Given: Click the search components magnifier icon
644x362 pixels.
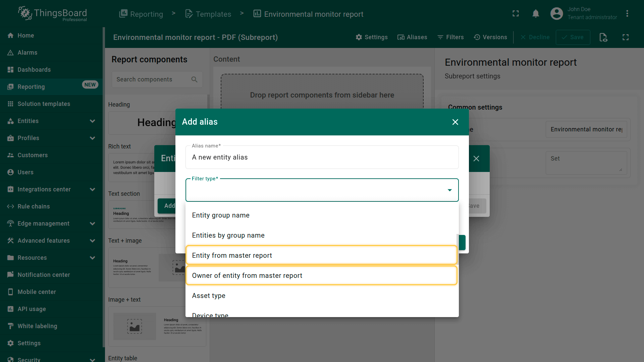Looking at the screenshot, I should point(194,79).
